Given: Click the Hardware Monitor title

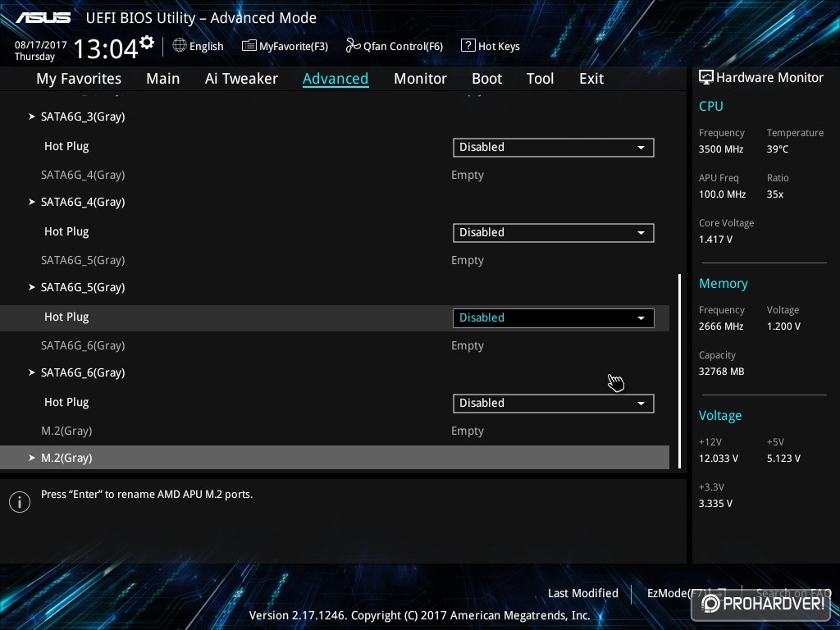Looking at the screenshot, I should 769,78.
